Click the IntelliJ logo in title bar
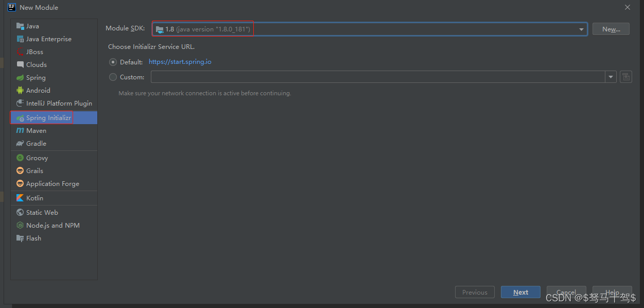Image resolution: width=644 pixels, height=308 pixels. [11, 7]
